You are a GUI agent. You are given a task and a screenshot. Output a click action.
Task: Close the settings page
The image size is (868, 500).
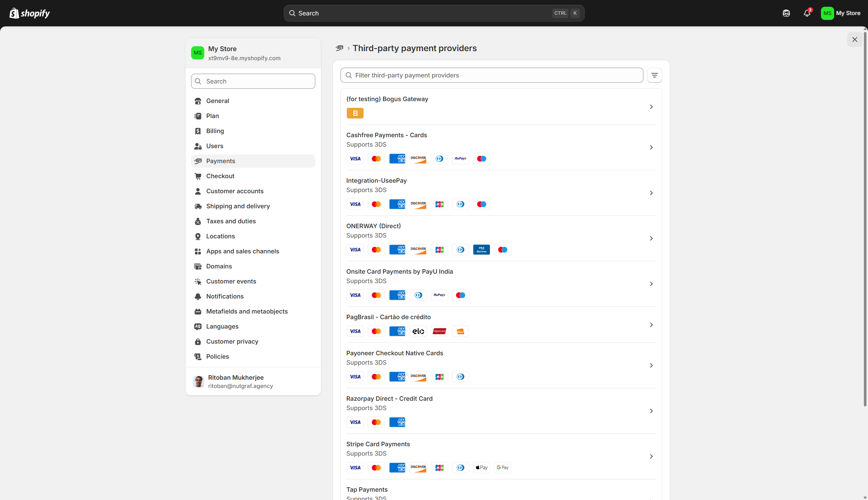coord(854,39)
